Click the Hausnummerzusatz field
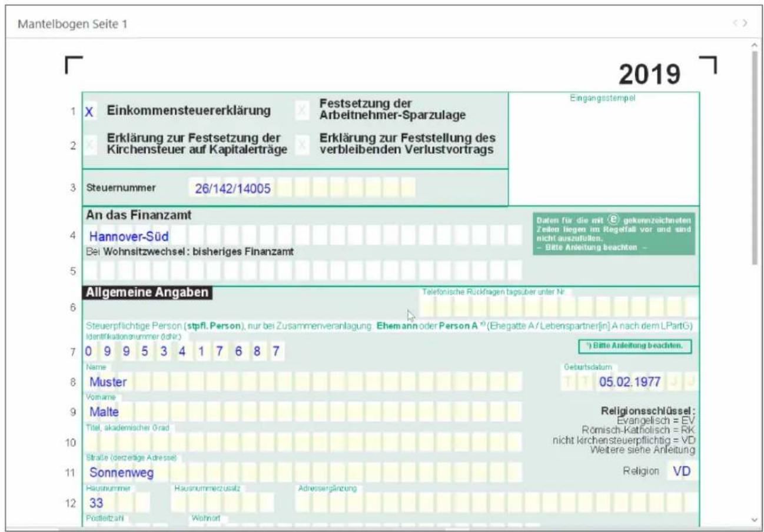Viewport: 764px width, 532px height. pos(222,503)
